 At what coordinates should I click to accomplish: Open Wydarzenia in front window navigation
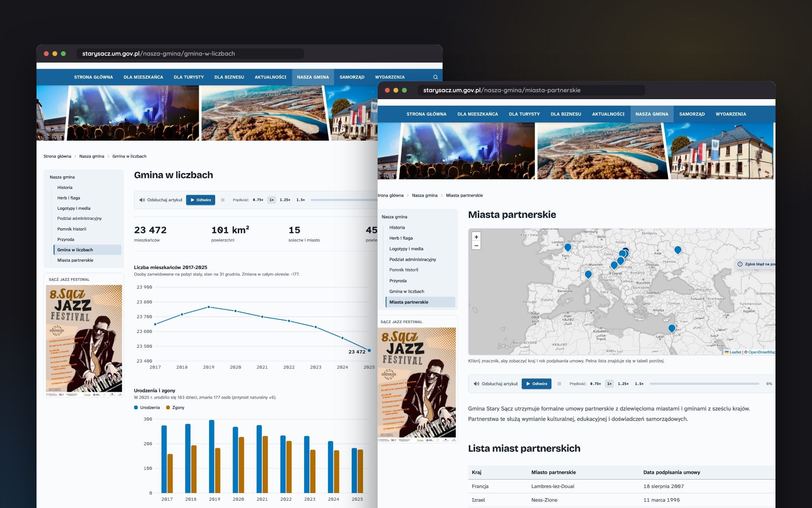731,114
